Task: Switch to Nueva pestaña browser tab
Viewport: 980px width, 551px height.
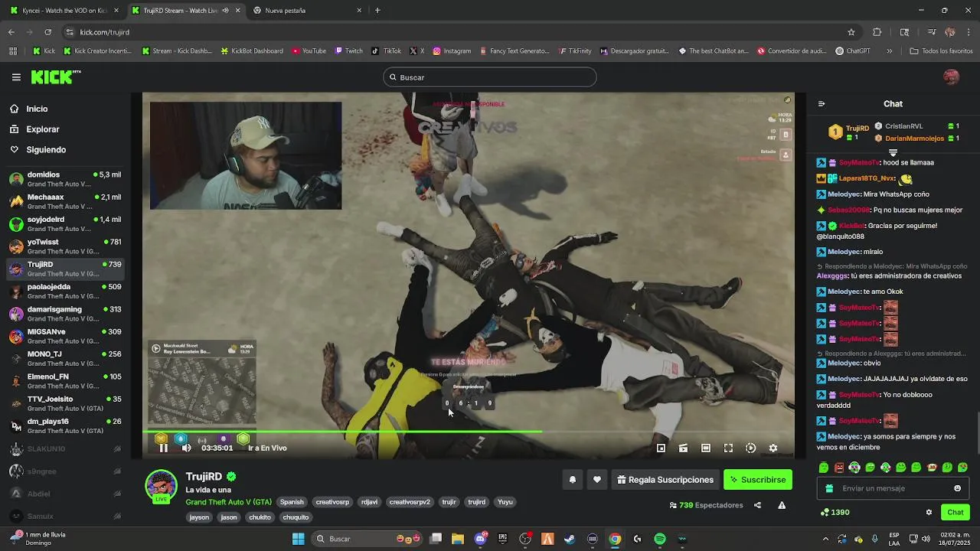Action: (308, 11)
